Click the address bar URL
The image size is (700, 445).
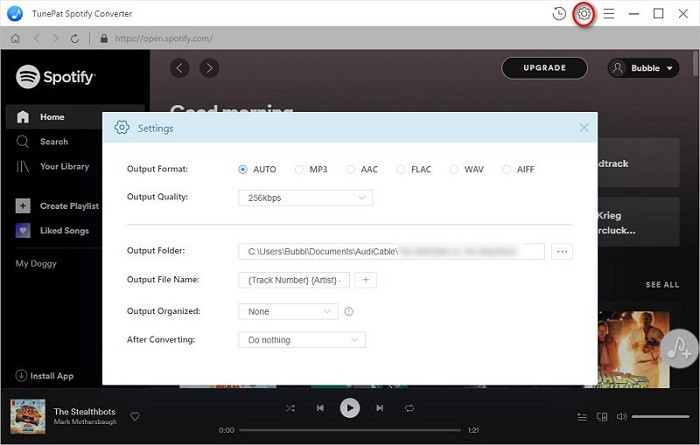164,38
